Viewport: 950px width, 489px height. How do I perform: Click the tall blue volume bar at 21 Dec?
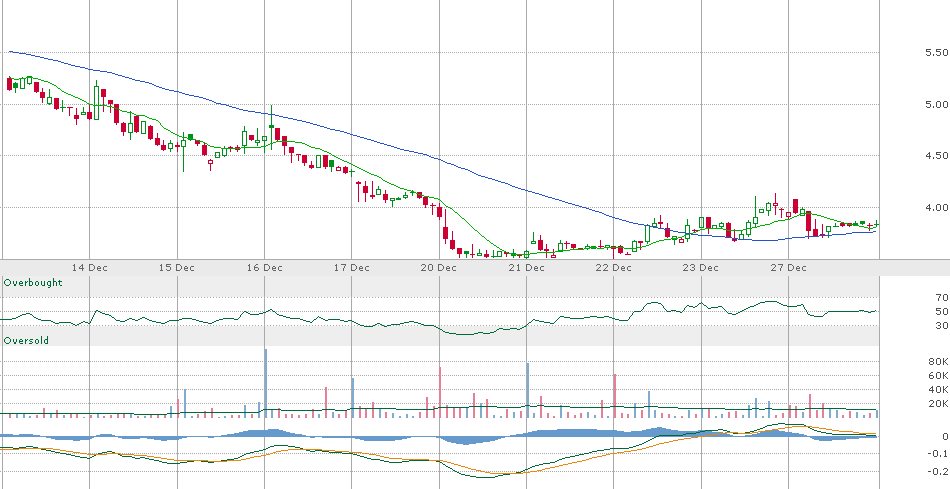pyautogui.click(x=528, y=390)
